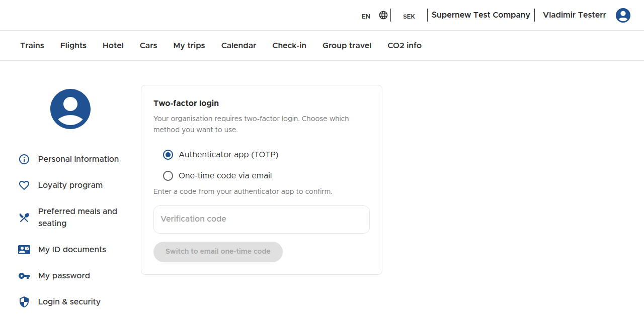Open the Calendar page
Image resolution: width=644 pixels, height=318 pixels.
(x=239, y=46)
